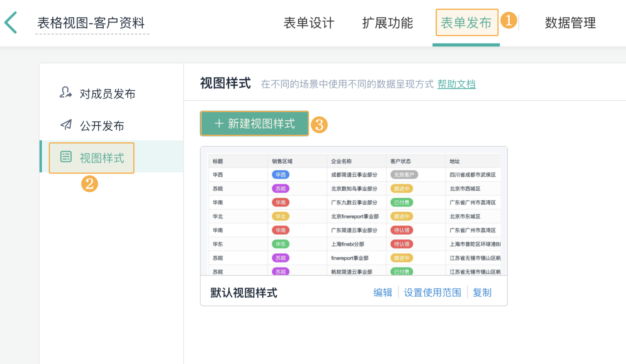This screenshot has width=626, height=364.
Task: Click the 新建视图样式 button
Action: [255, 123]
